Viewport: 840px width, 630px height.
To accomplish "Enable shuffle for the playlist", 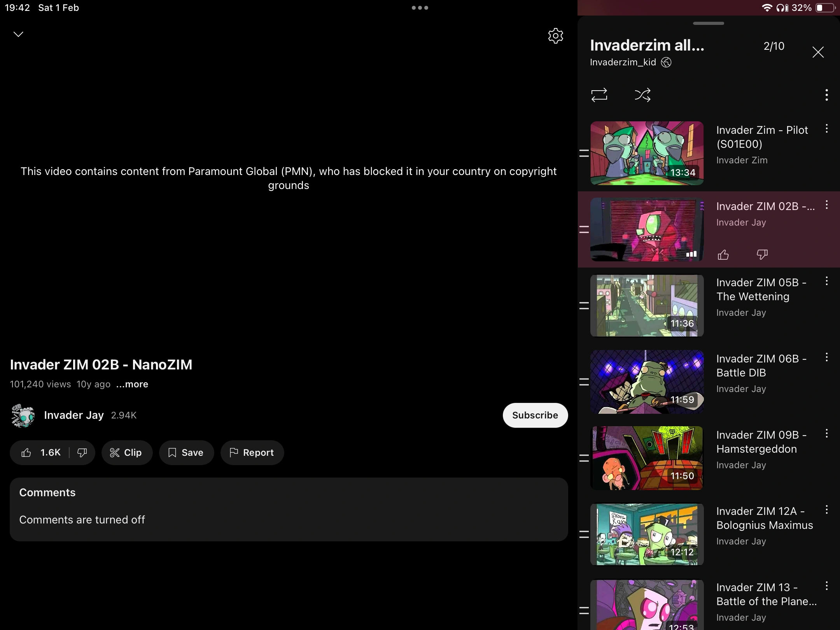I will (642, 95).
